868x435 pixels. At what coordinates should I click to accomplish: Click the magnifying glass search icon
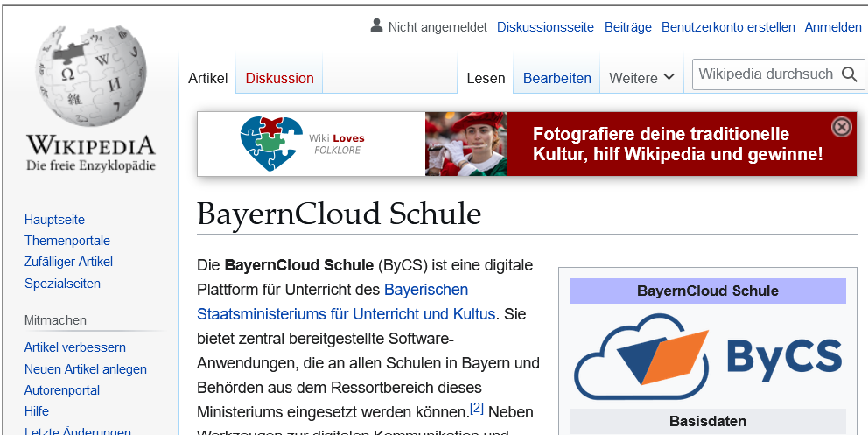pos(849,74)
